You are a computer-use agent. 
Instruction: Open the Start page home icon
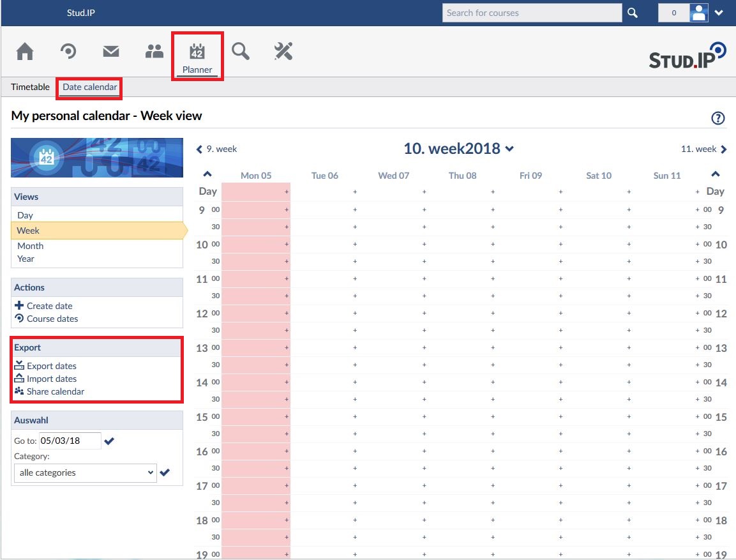point(25,52)
